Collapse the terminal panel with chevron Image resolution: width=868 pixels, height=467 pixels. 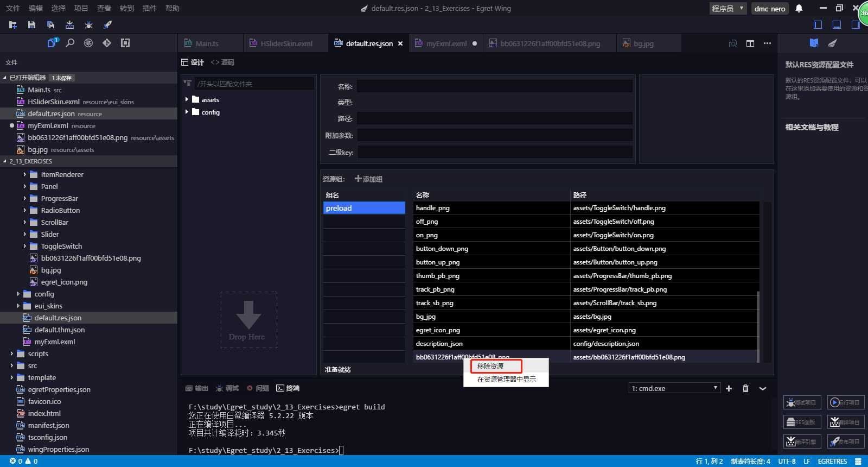(763, 388)
